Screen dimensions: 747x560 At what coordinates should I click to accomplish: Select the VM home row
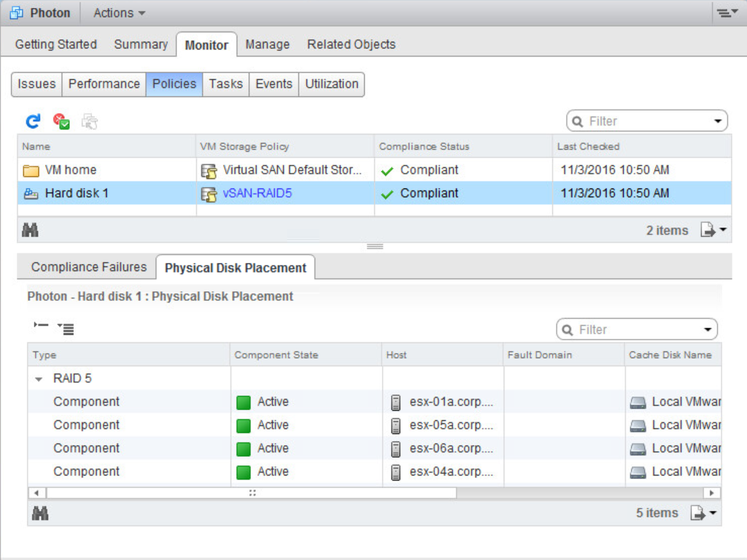70,170
